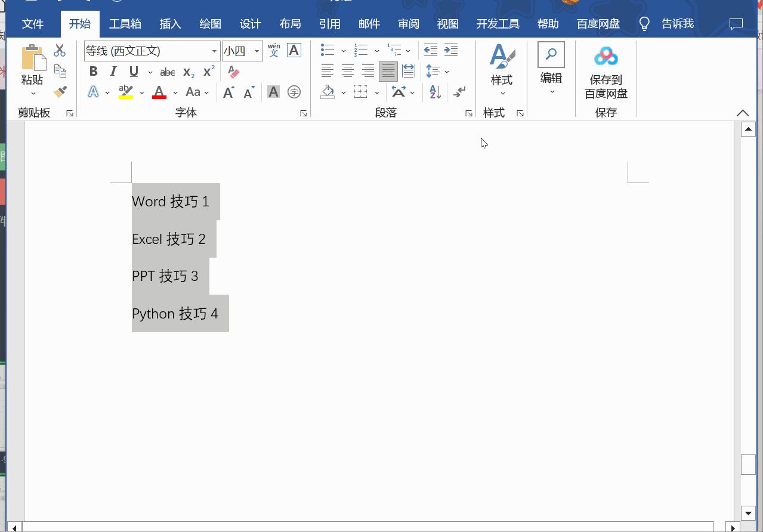Click the 粘贴 Paste button
Image resolution: width=763 pixels, height=532 pixels.
pos(32,66)
